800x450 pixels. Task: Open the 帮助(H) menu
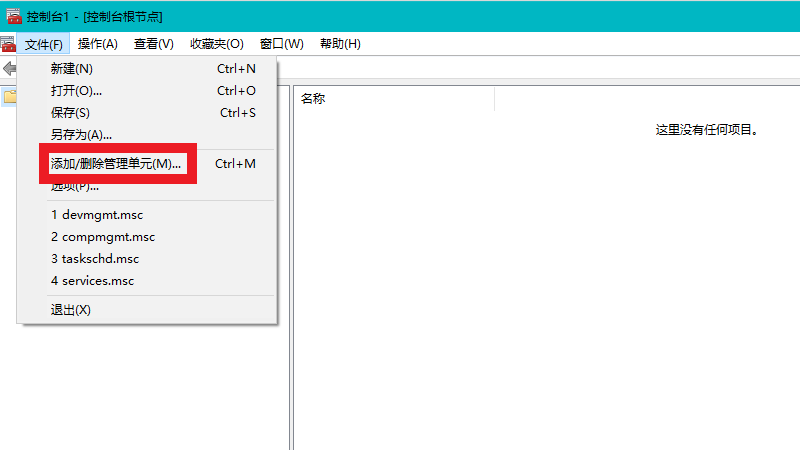340,44
